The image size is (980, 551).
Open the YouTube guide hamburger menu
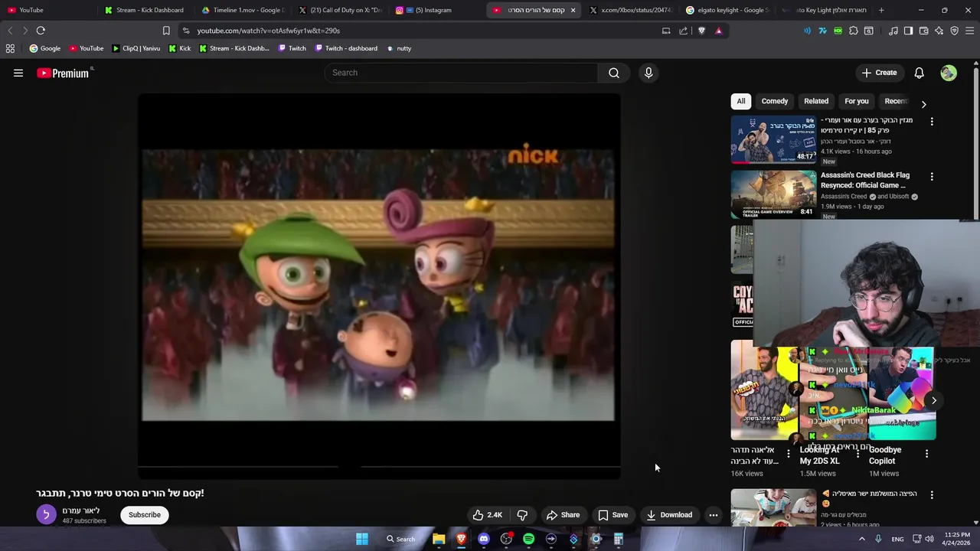[18, 73]
